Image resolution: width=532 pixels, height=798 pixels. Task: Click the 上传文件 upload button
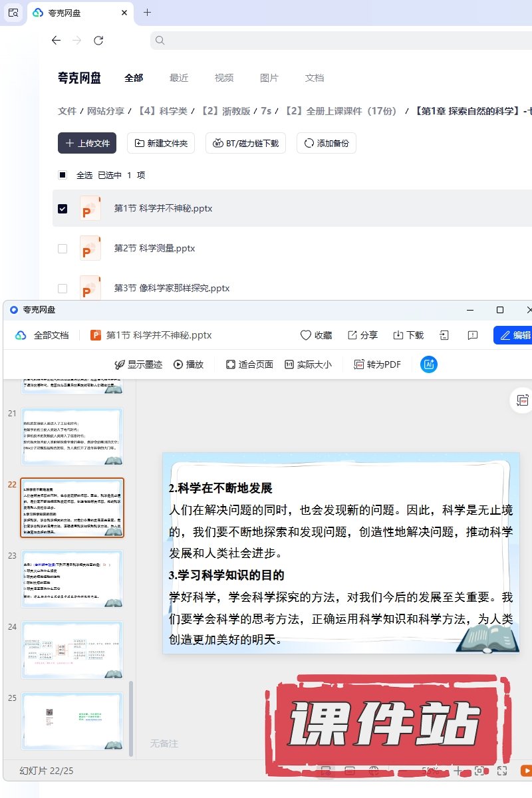coord(87,143)
